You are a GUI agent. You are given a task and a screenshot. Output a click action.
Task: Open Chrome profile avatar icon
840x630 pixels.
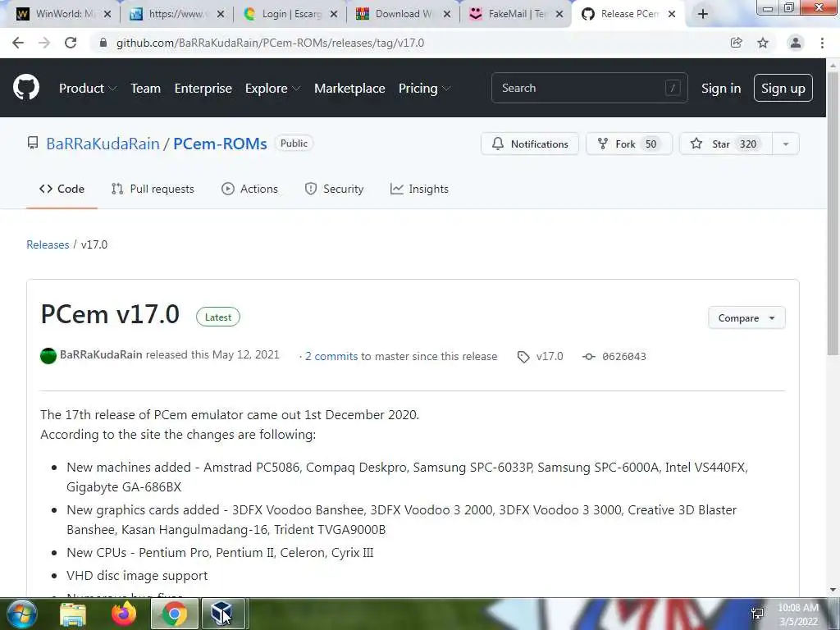point(796,43)
